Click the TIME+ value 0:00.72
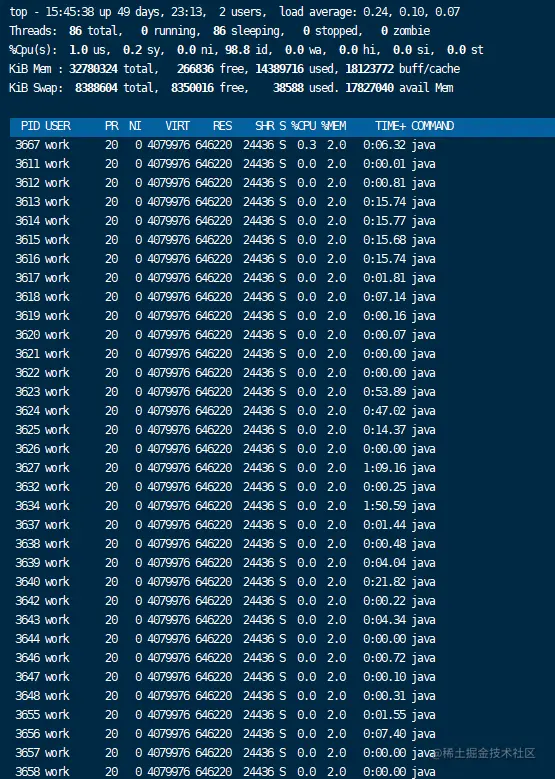The width and height of the screenshot is (555, 779). 385,658
